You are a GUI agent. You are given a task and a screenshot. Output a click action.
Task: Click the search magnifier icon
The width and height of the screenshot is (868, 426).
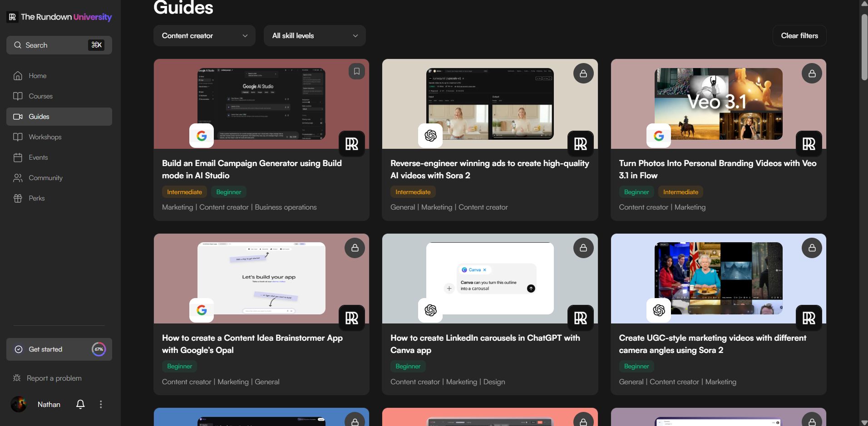click(x=18, y=45)
